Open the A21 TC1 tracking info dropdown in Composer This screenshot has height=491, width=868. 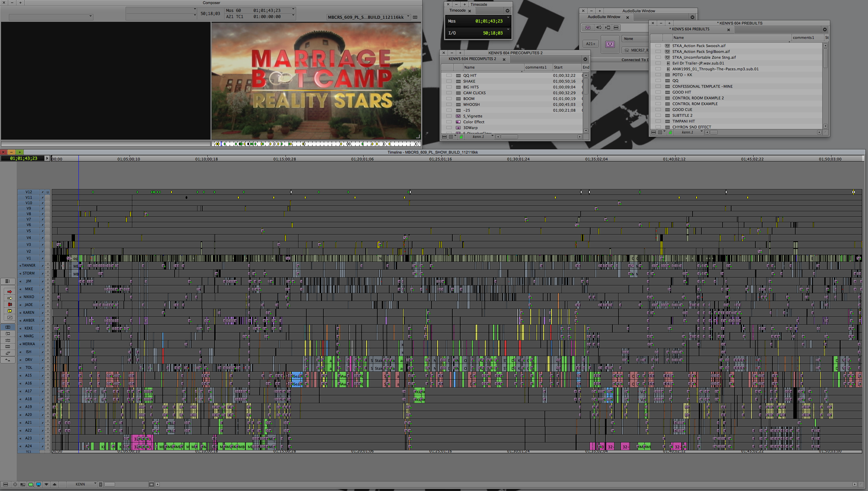coord(293,16)
